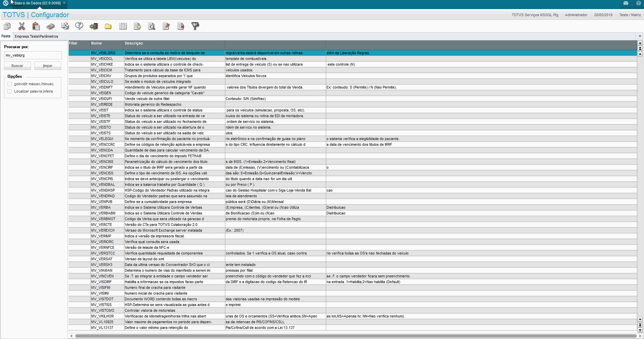Click the limpar button
Image resolution: width=644 pixels, height=339 pixels.
pos(48,66)
